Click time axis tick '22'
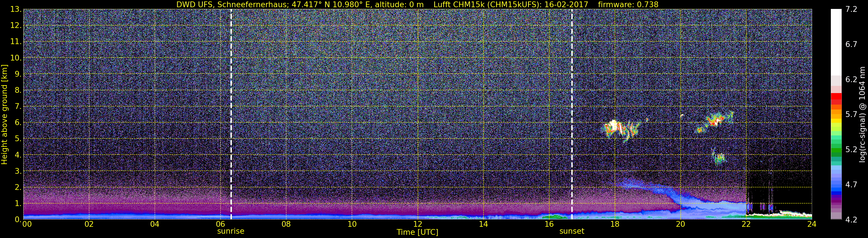 coord(746,224)
